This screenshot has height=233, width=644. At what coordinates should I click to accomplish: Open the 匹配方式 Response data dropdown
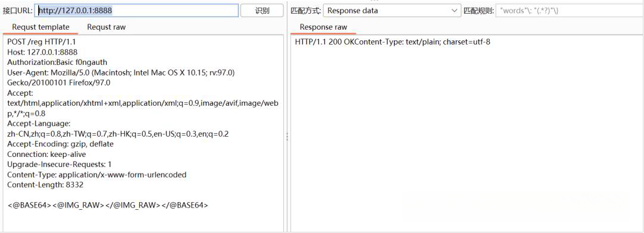[x=392, y=11]
